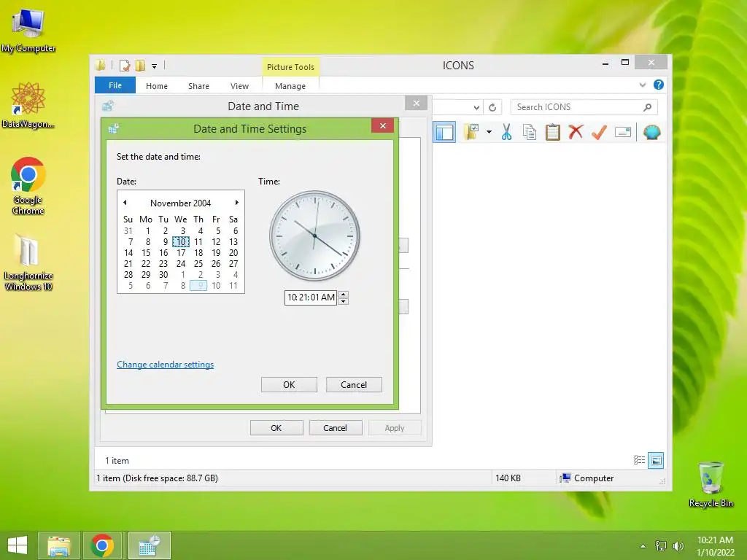Open File Explorer from taskbar

[59, 545]
